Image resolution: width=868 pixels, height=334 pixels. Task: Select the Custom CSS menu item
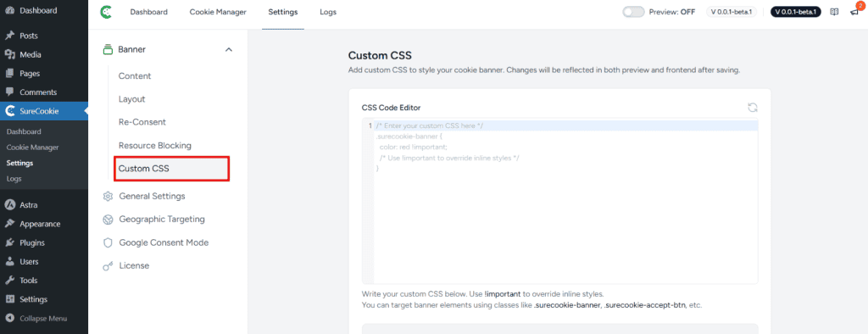point(171,169)
